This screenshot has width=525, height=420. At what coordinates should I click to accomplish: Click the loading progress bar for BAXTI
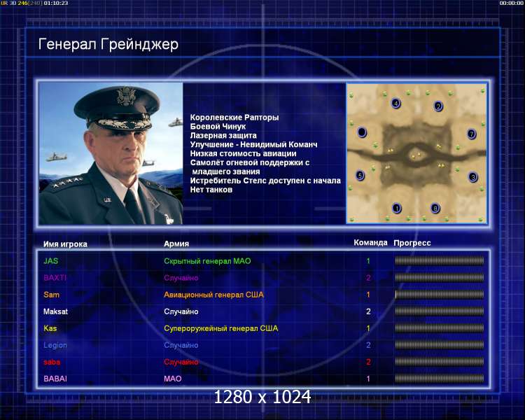(x=440, y=277)
